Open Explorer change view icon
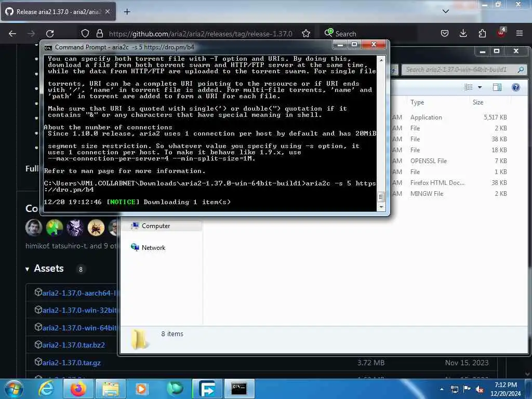 (469, 87)
